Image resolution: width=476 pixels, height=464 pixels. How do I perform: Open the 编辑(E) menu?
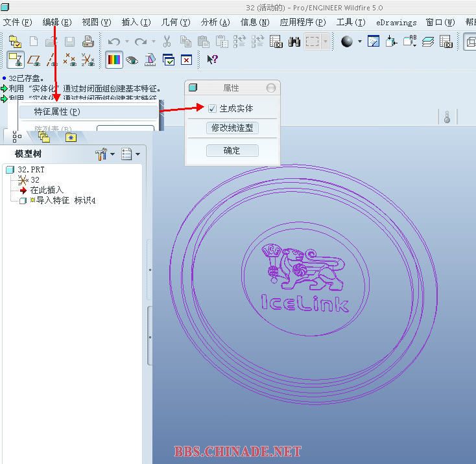[x=57, y=23]
